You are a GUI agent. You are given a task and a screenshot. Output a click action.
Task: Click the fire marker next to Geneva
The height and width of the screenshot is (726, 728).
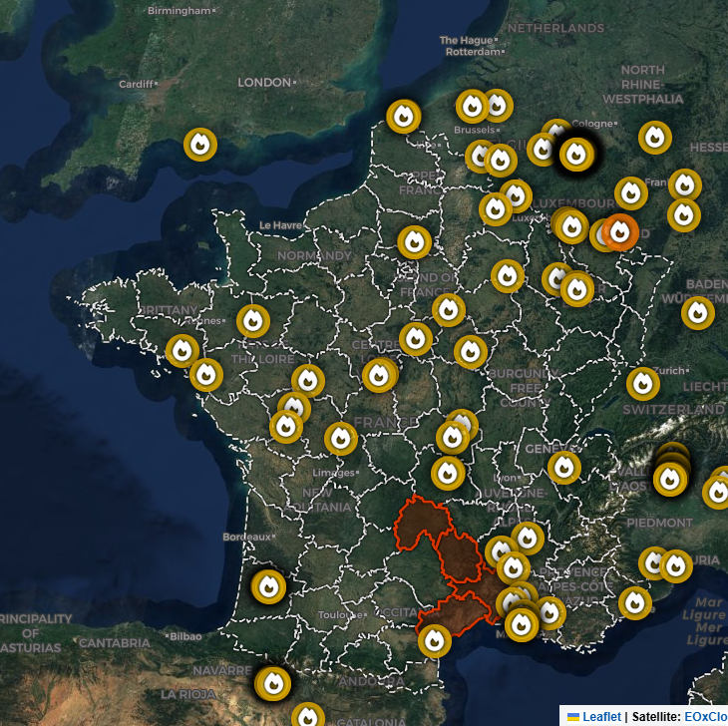click(x=564, y=468)
